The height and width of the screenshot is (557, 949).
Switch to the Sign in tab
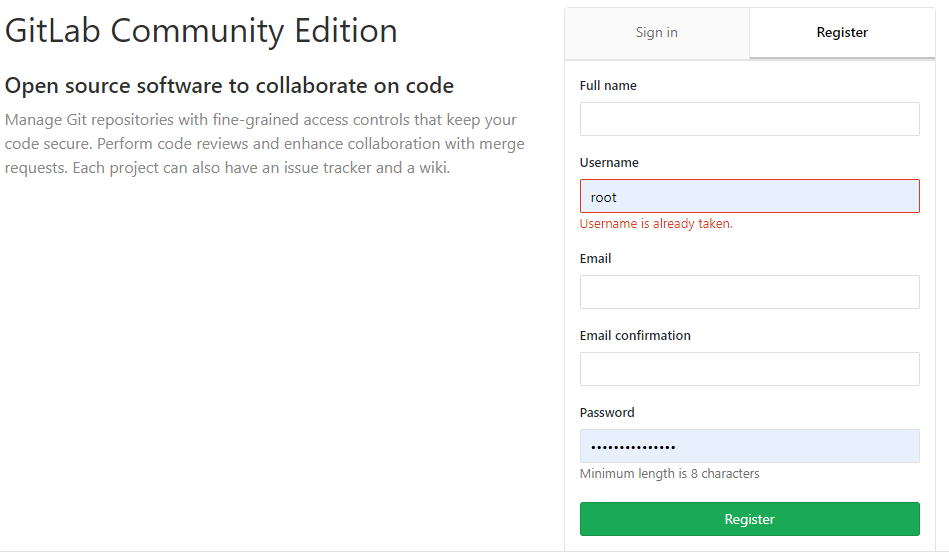656,33
